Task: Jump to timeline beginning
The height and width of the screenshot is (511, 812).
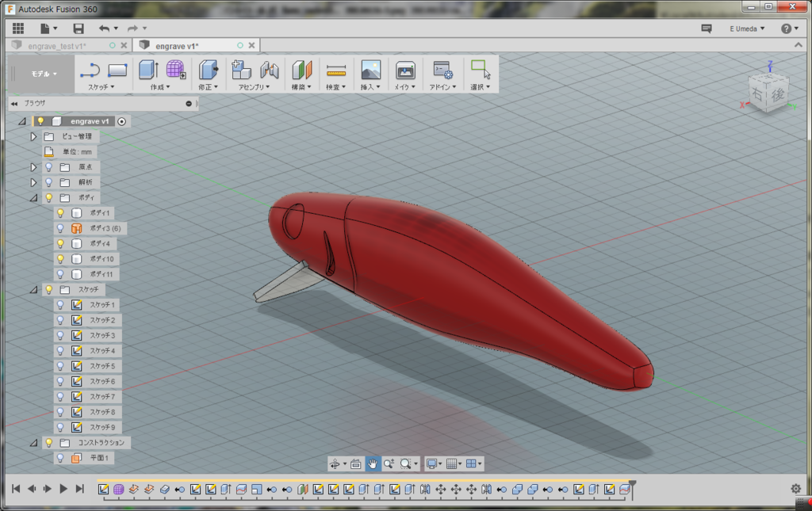Action: click(x=16, y=489)
